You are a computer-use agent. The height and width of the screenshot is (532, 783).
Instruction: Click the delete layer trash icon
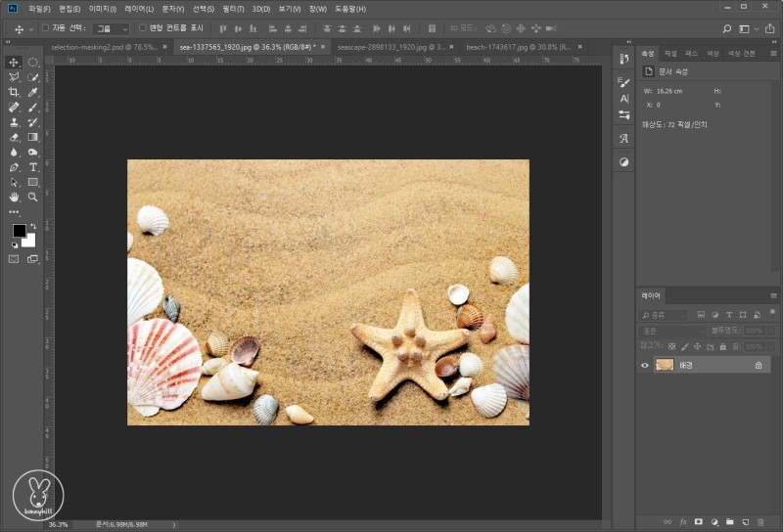(760, 522)
